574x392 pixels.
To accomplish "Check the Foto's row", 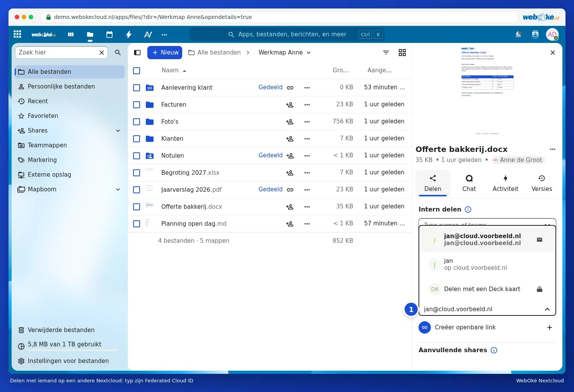I will tap(137, 122).
